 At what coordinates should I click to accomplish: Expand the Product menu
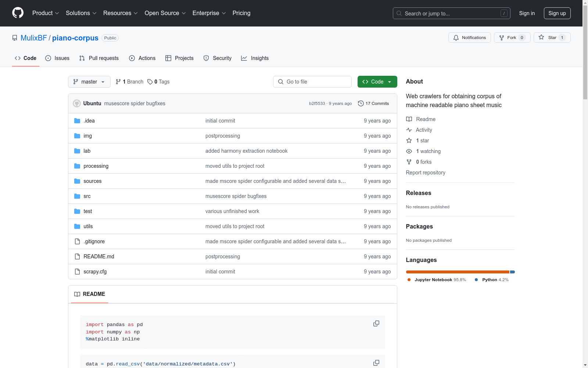tap(46, 13)
